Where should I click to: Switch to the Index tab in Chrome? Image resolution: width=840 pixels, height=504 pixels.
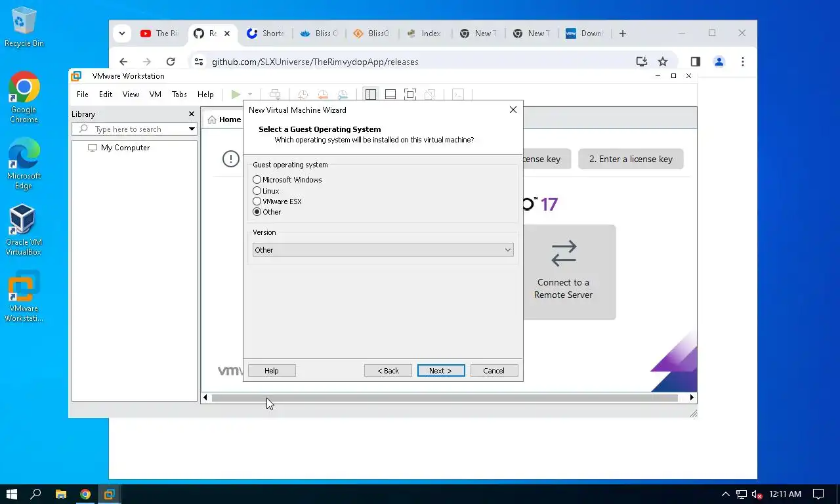pyautogui.click(x=424, y=33)
